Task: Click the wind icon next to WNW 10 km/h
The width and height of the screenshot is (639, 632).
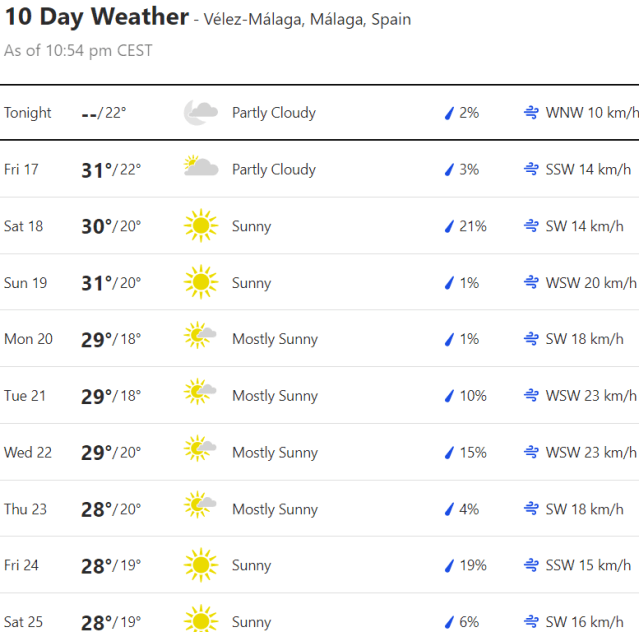Action: point(531,113)
